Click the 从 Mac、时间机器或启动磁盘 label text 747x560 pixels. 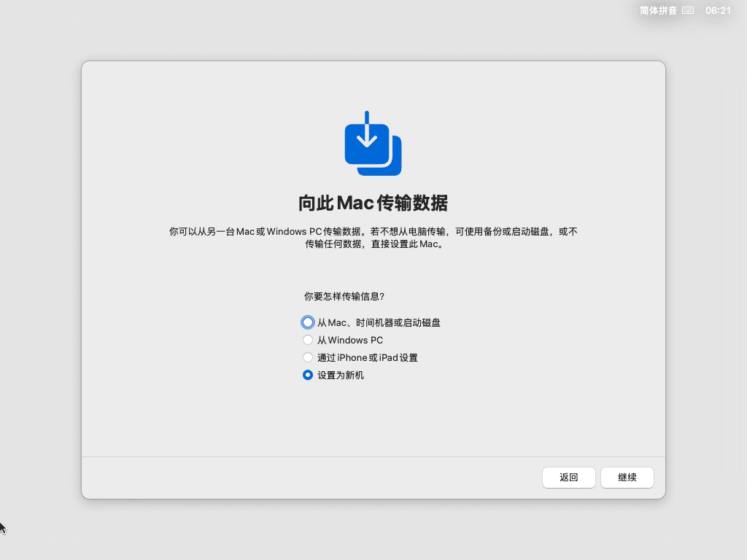pos(378,322)
